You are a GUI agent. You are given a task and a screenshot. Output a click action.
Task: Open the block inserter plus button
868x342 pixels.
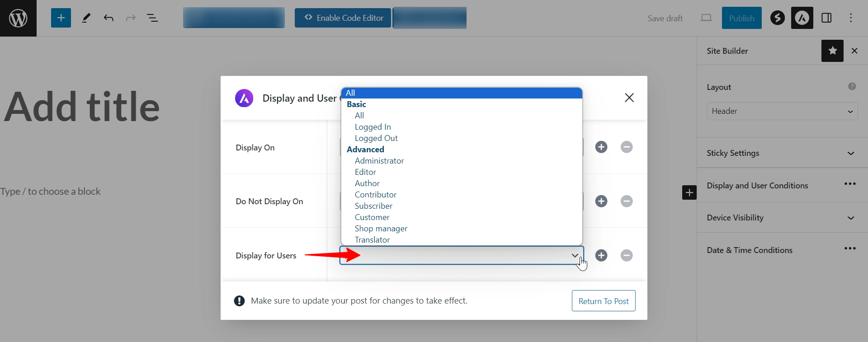pyautogui.click(x=61, y=18)
